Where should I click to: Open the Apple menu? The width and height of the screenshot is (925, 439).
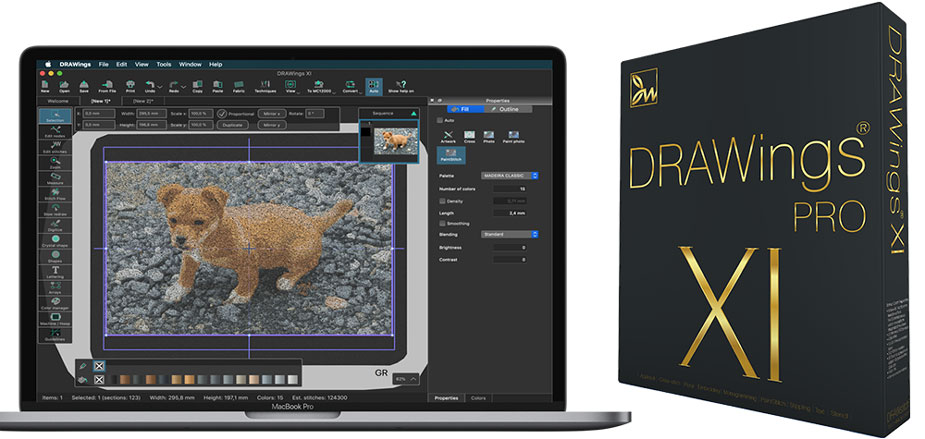click(48, 64)
